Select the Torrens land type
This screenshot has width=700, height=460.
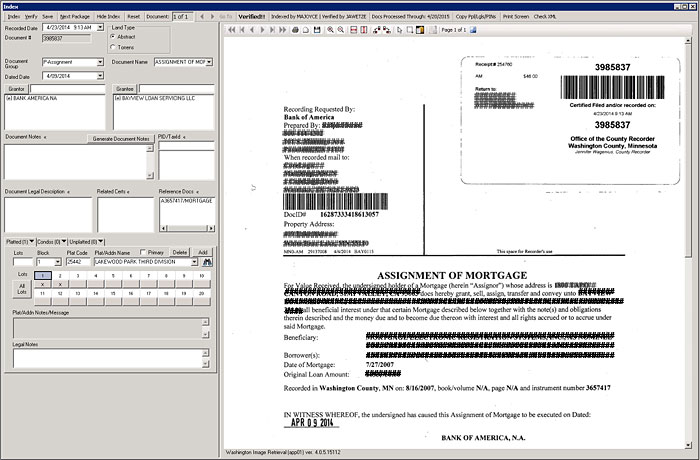[113, 47]
